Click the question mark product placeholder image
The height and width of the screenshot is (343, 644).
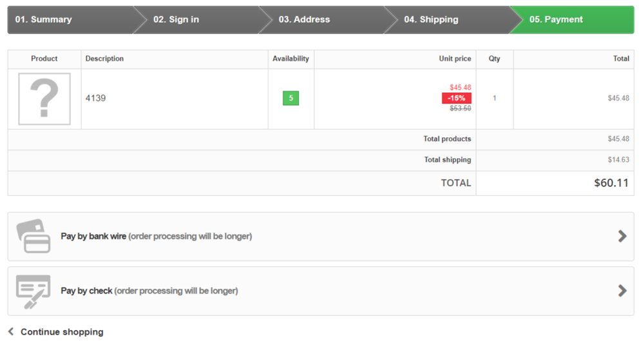[44, 99]
